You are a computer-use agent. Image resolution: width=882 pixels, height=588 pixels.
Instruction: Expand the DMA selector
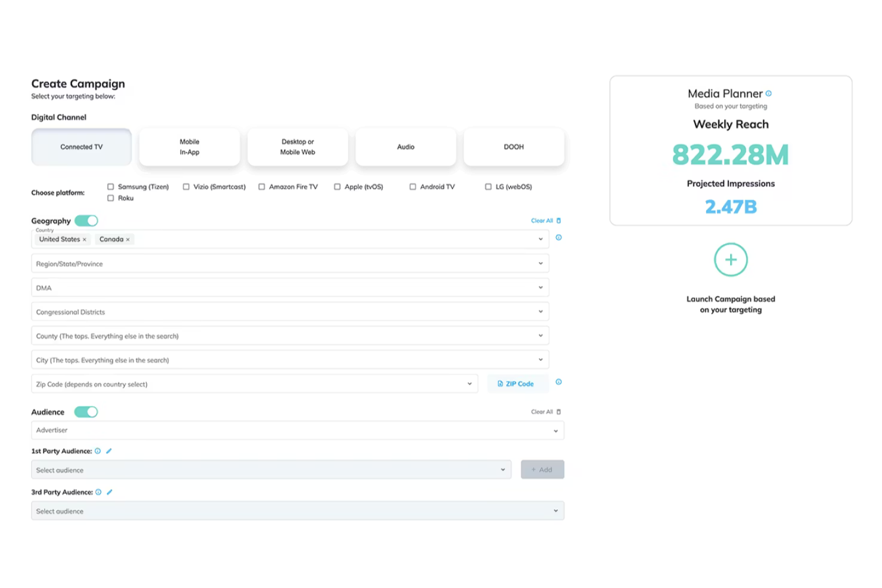(x=290, y=287)
